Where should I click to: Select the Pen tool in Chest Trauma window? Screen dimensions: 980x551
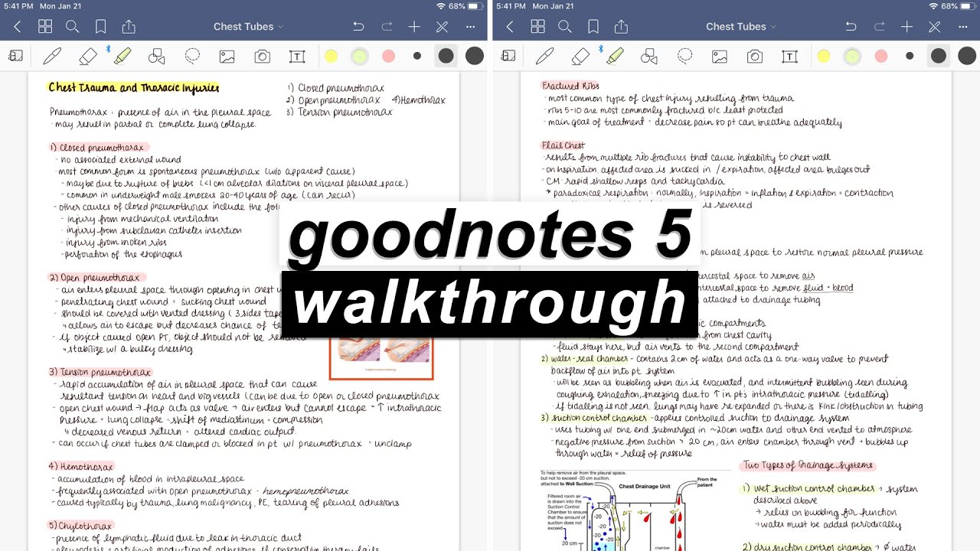[x=52, y=56]
